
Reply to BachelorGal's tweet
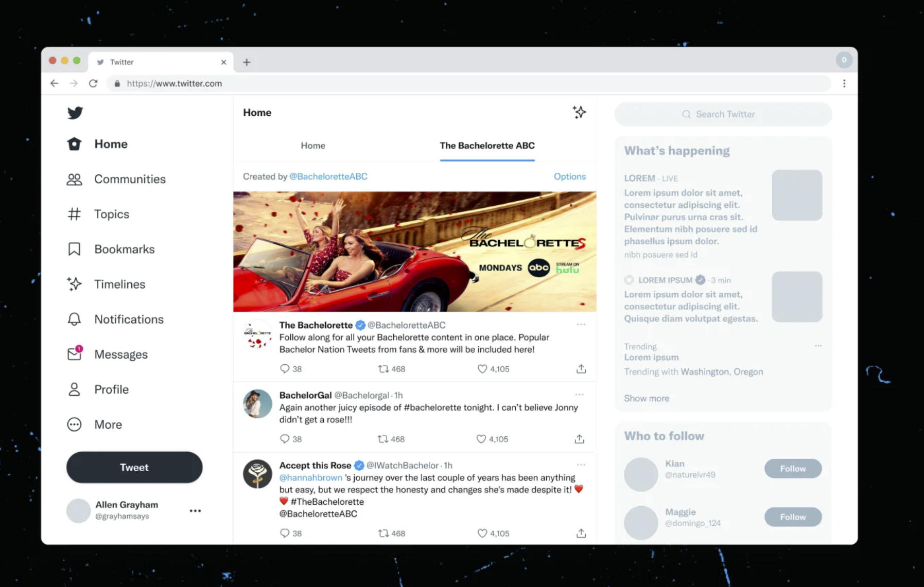(x=290, y=439)
